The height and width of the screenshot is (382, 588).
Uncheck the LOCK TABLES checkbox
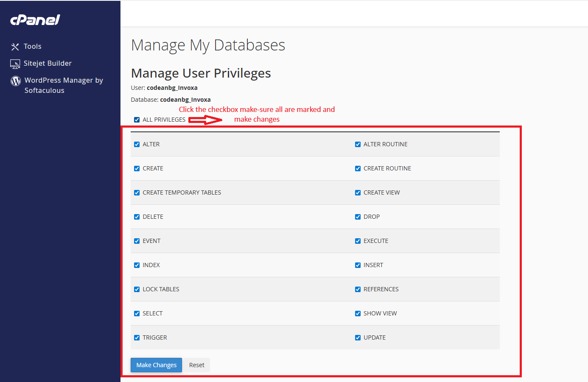[x=137, y=290]
